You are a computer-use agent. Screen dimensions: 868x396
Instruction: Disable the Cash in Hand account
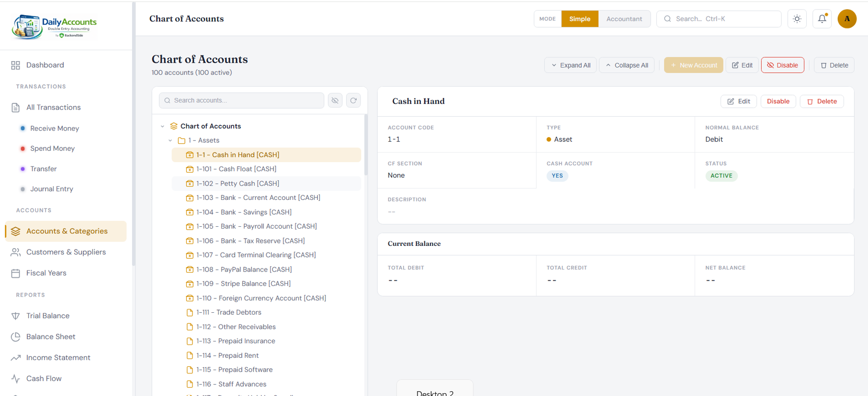point(778,101)
